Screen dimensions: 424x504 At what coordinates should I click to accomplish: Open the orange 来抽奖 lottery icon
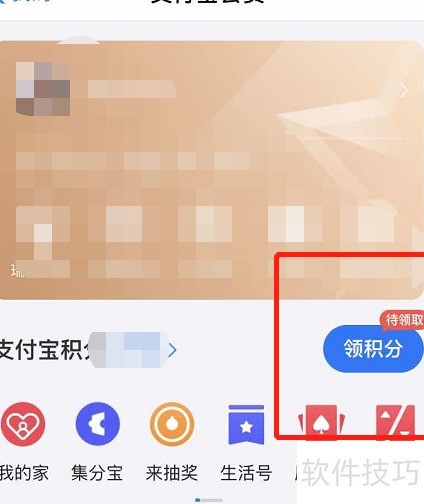pyautogui.click(x=172, y=424)
